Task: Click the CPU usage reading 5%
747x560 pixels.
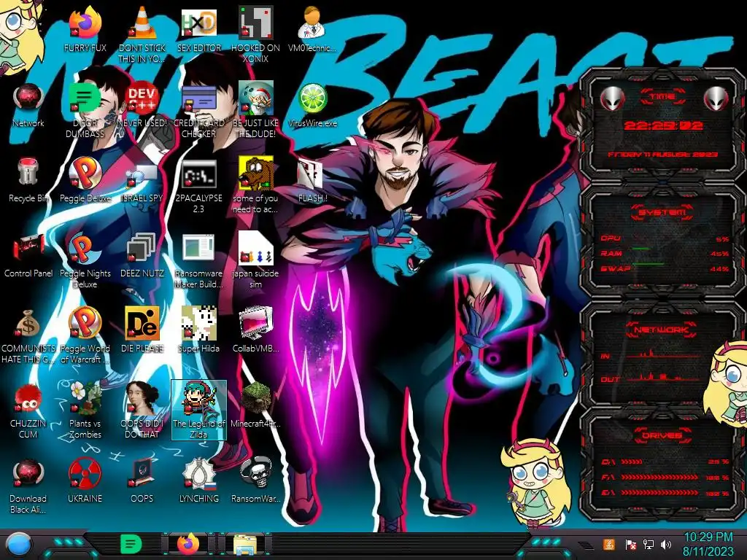Action: coord(722,238)
